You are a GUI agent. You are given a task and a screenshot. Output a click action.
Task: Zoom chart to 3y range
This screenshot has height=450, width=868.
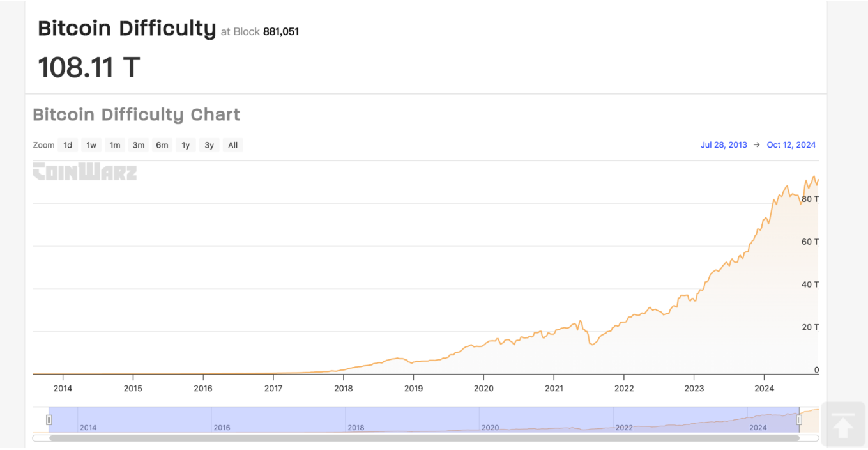[209, 145]
